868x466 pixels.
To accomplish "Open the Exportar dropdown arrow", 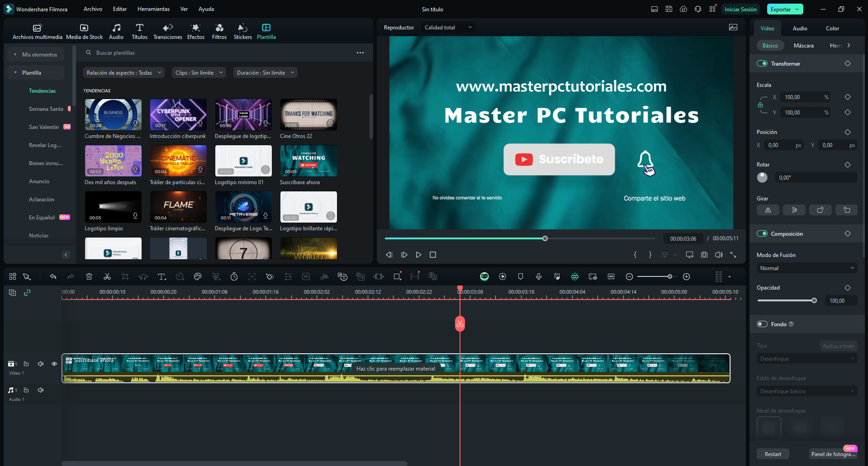I will tap(797, 9).
